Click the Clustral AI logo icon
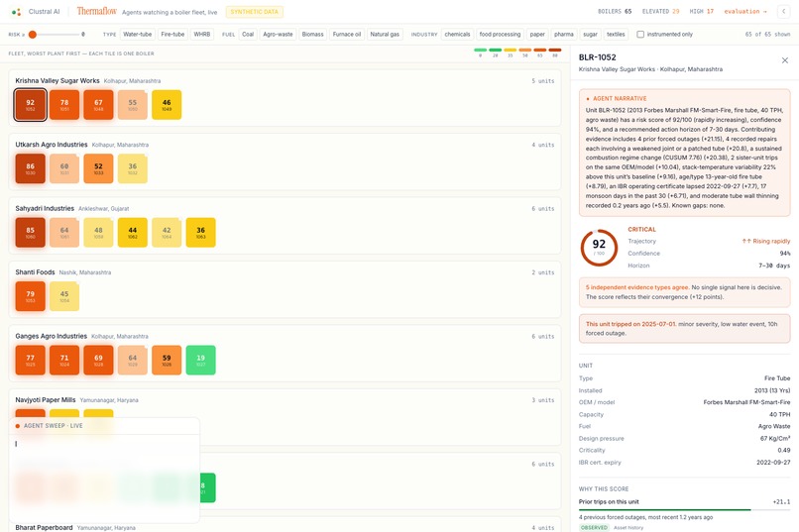 click(x=16, y=12)
